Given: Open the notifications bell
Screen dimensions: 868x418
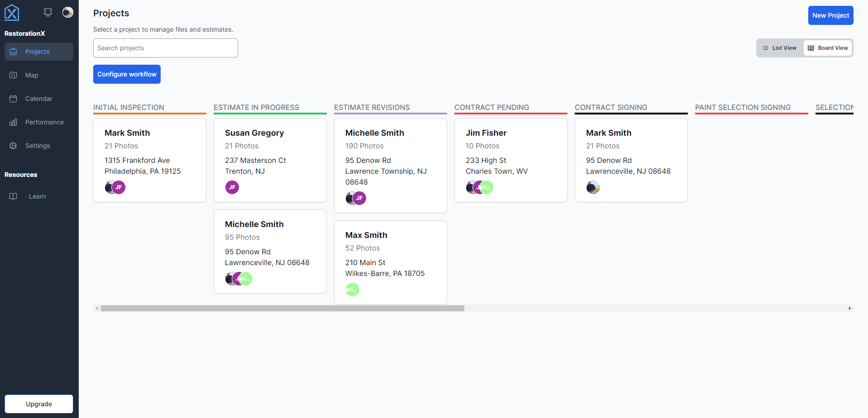Looking at the screenshot, I should (x=48, y=12).
